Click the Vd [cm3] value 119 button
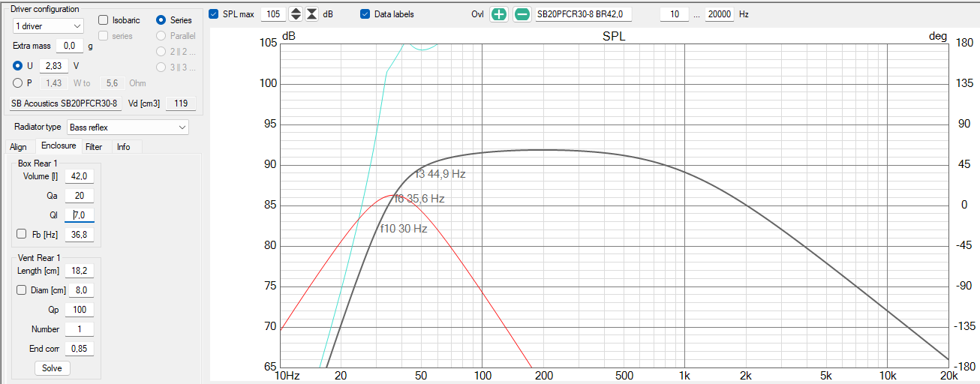980x384 pixels. click(x=181, y=103)
